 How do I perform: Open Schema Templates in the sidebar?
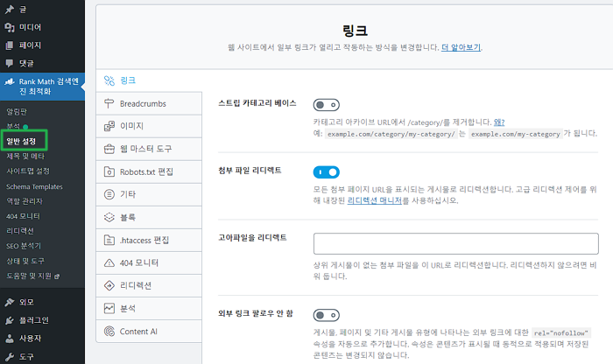click(x=34, y=186)
